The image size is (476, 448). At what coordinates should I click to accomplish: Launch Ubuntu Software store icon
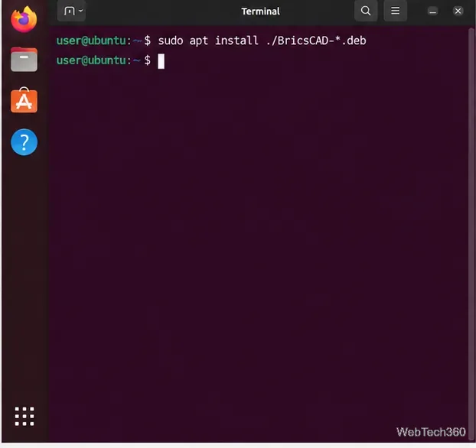(24, 100)
